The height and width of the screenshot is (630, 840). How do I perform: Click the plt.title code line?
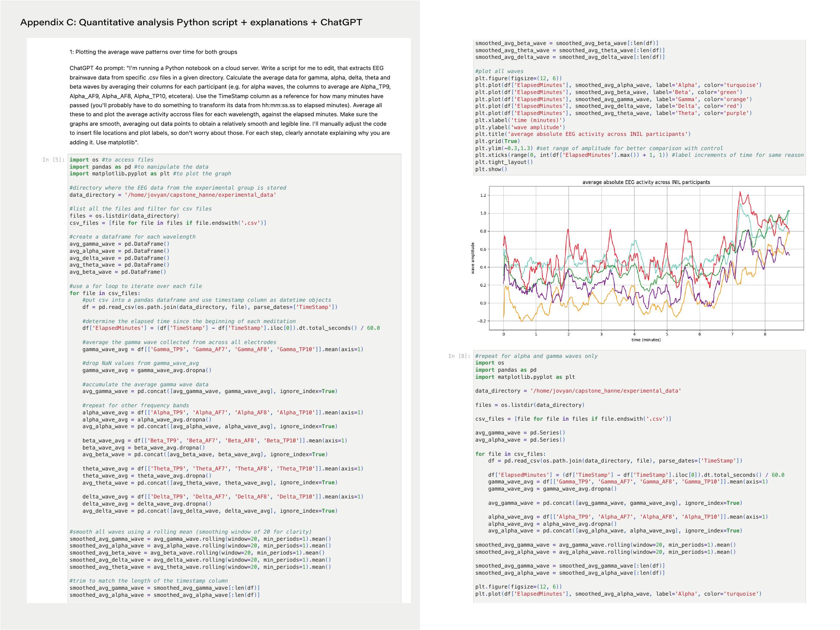coord(583,134)
